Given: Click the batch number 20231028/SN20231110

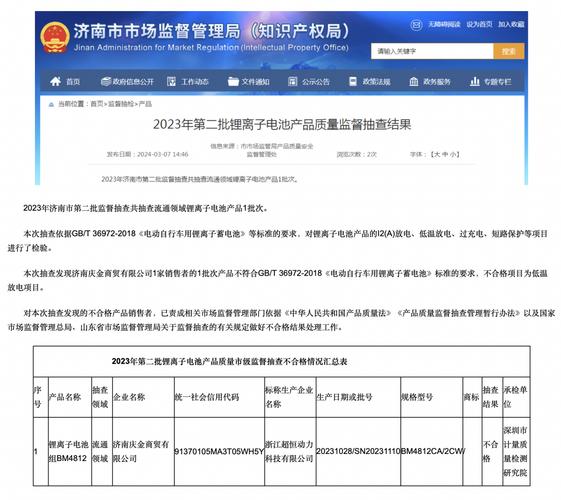Looking at the screenshot, I should pyautogui.click(x=358, y=452).
